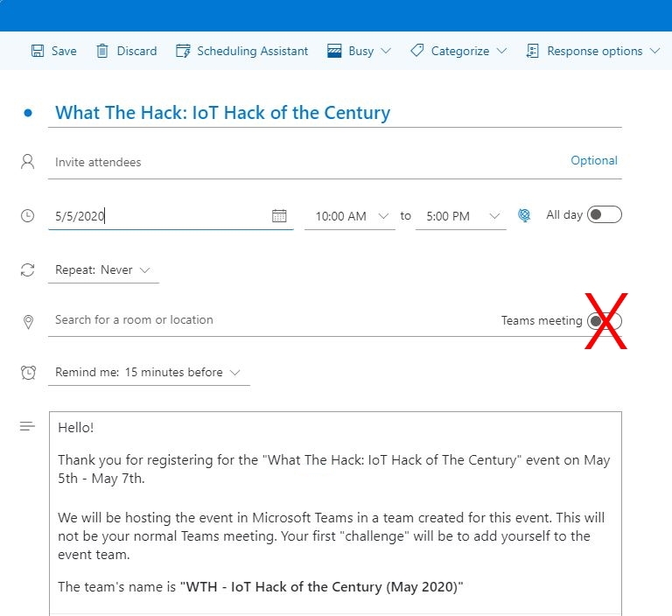Click the Busy status icon
Image resolution: width=672 pixels, height=616 pixels.
[334, 51]
